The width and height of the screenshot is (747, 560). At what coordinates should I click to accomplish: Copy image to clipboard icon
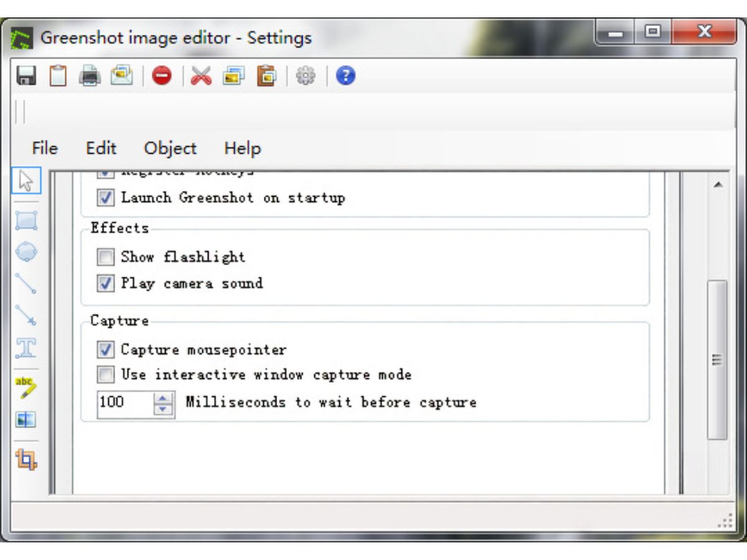(x=57, y=76)
